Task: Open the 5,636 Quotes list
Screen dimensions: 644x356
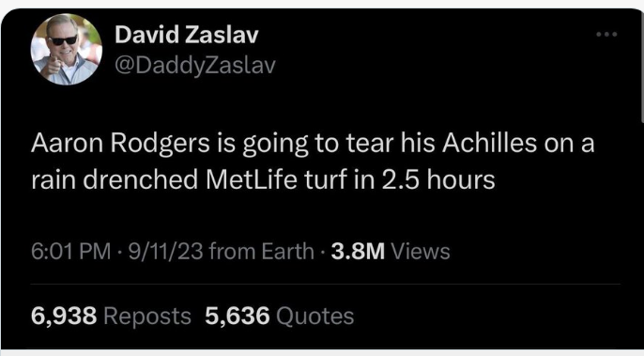Action: tap(280, 317)
